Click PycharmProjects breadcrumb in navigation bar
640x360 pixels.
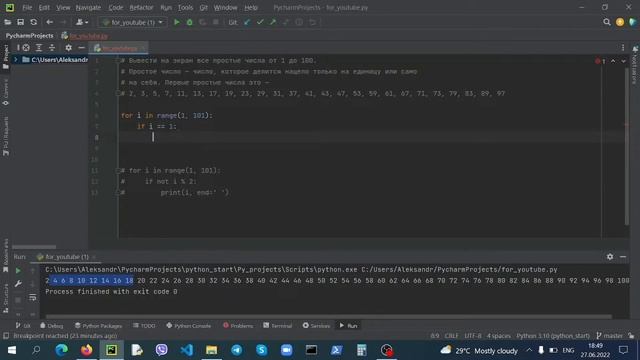(29, 36)
